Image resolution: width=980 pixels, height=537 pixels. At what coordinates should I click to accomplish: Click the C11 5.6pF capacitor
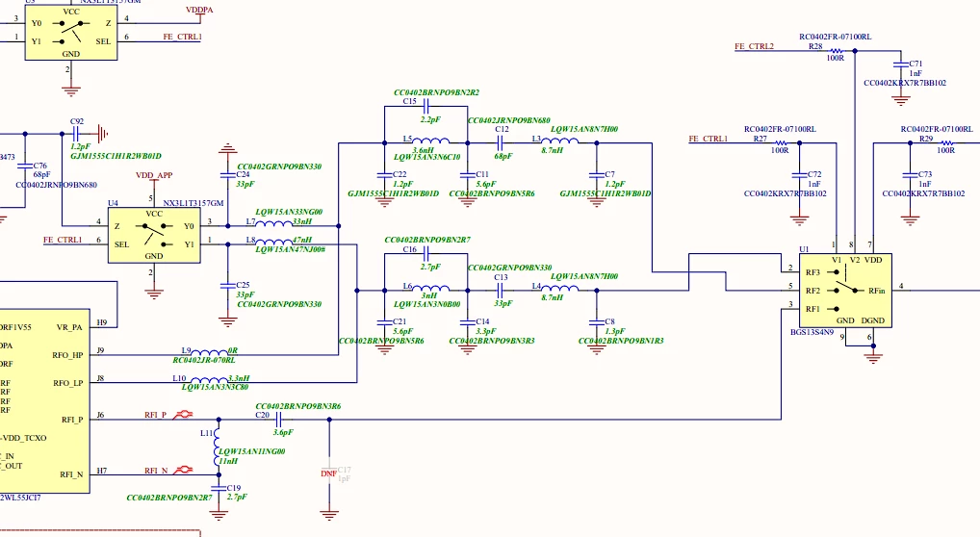[x=468, y=174]
